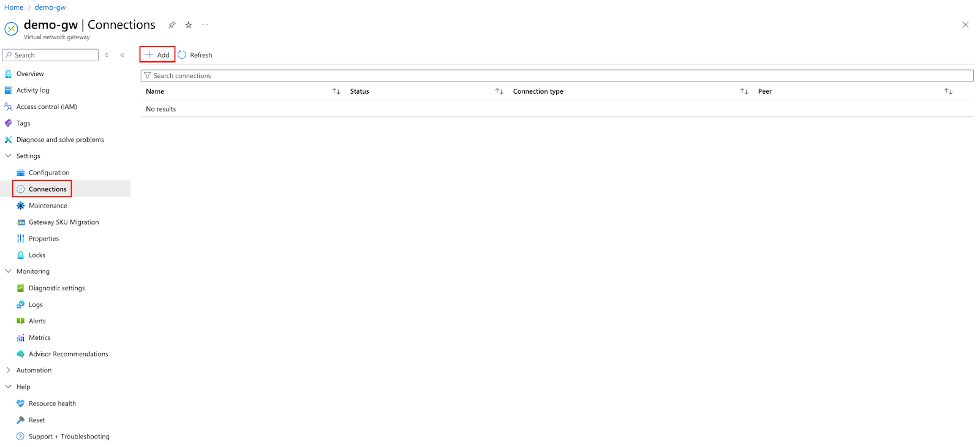Collapse the Monitoring section

coord(8,271)
